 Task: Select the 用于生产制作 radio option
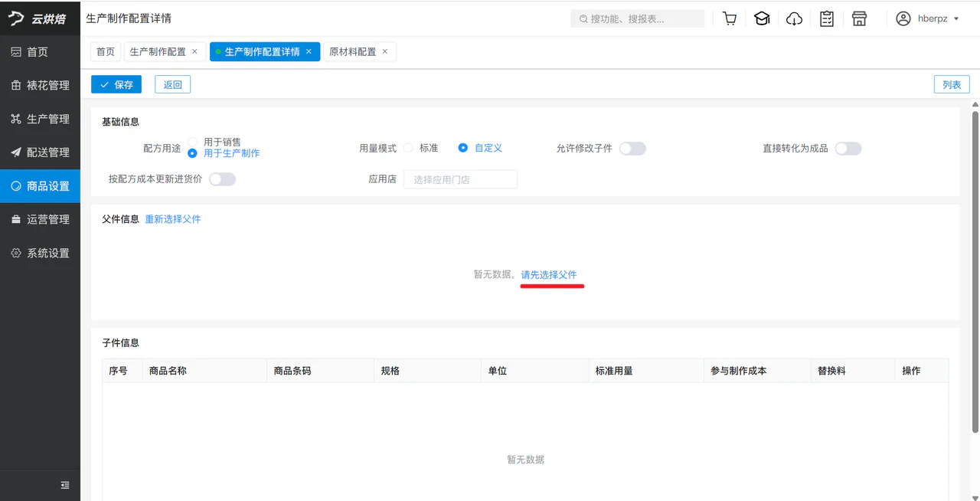click(x=192, y=153)
